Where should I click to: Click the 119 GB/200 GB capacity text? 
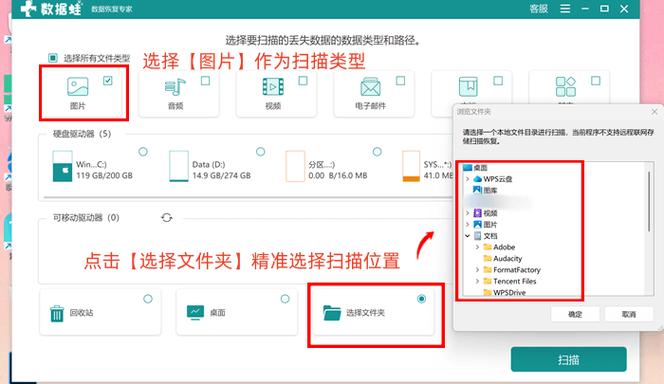pyautogui.click(x=105, y=175)
